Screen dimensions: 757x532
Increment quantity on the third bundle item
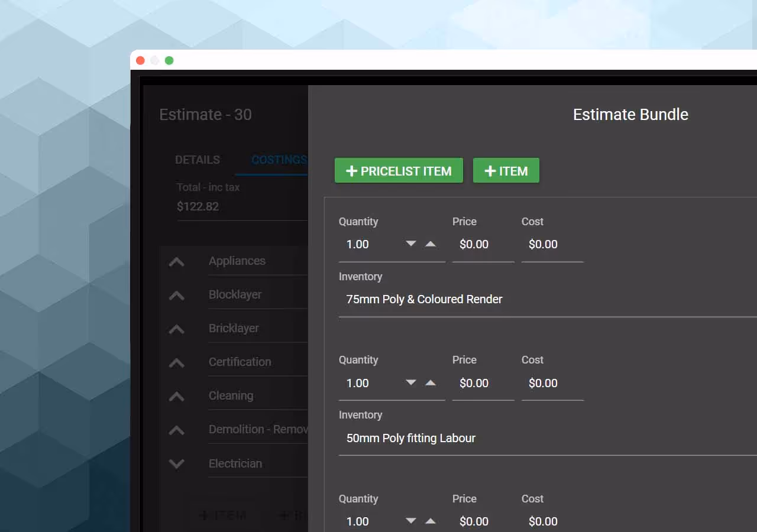pos(431,521)
